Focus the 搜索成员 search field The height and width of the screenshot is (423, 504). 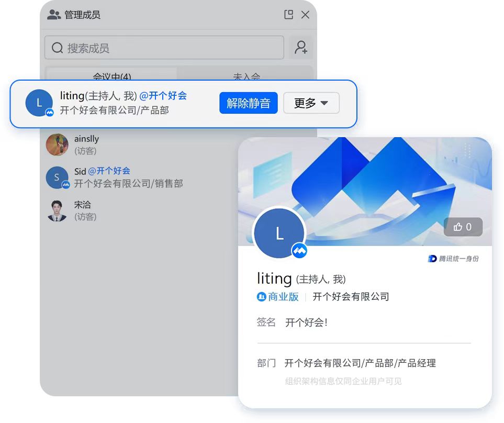point(164,48)
